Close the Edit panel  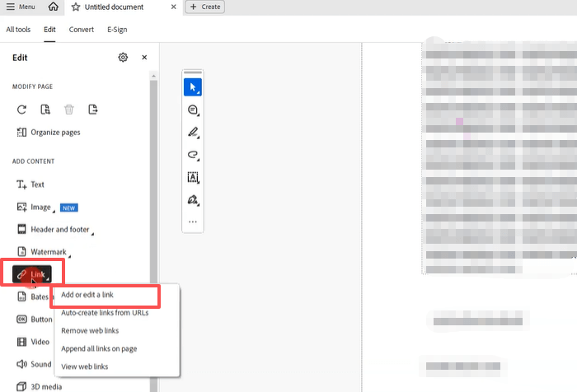click(144, 58)
